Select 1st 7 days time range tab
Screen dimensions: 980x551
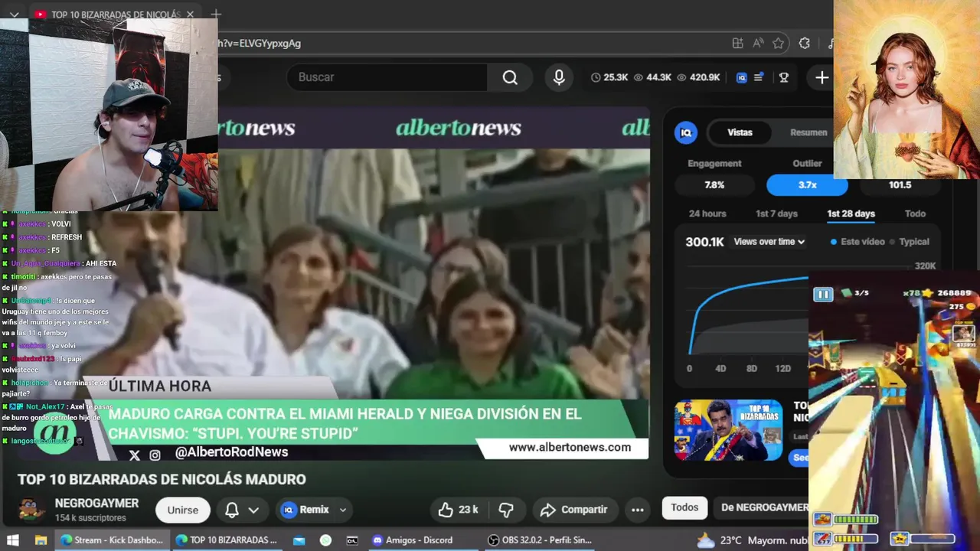point(776,214)
